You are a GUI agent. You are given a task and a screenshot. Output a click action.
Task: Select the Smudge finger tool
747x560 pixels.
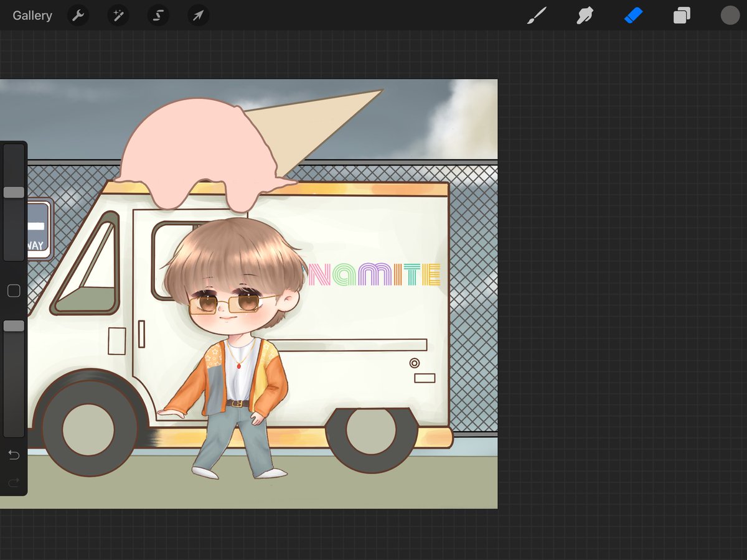(x=585, y=16)
